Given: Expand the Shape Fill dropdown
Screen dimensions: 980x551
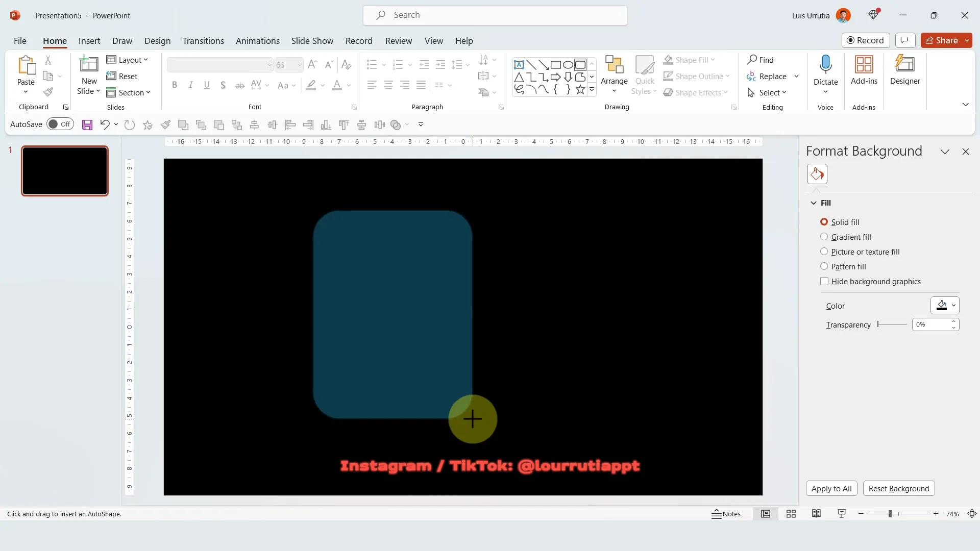Looking at the screenshot, I should point(713,60).
